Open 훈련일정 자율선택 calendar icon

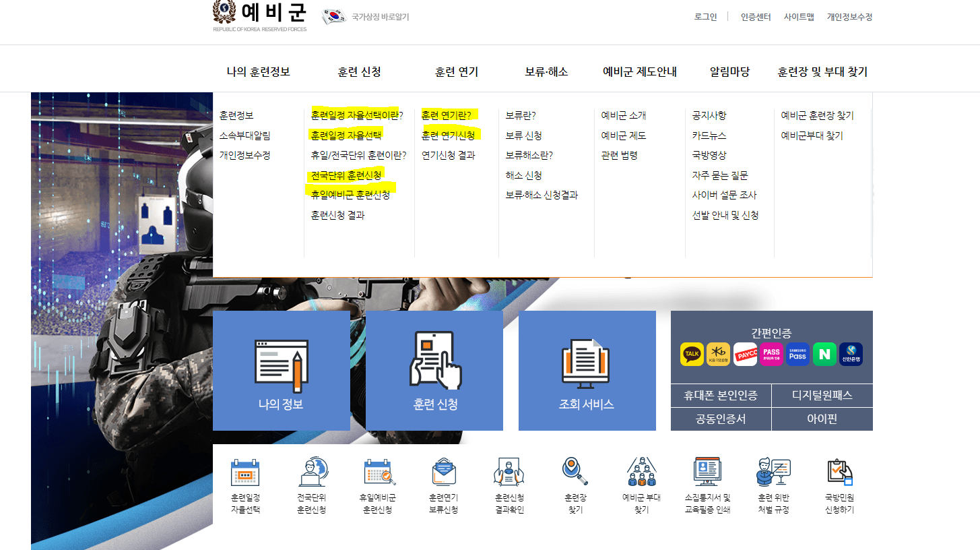coord(244,472)
